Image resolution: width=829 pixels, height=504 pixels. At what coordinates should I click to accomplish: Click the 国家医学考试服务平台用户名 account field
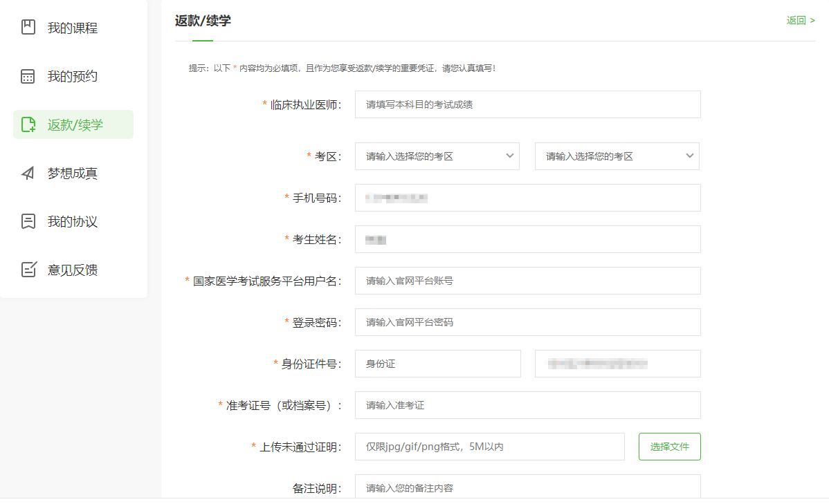pos(527,281)
